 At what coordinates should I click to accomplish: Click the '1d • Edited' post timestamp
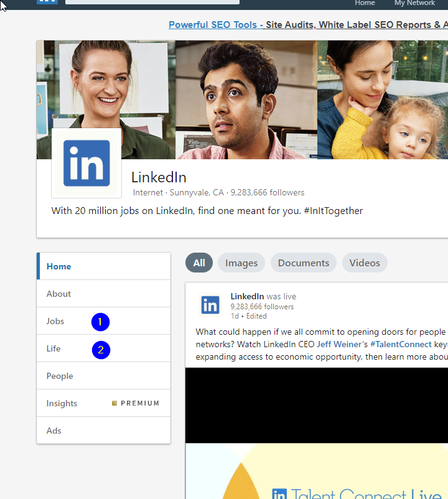coord(249,316)
